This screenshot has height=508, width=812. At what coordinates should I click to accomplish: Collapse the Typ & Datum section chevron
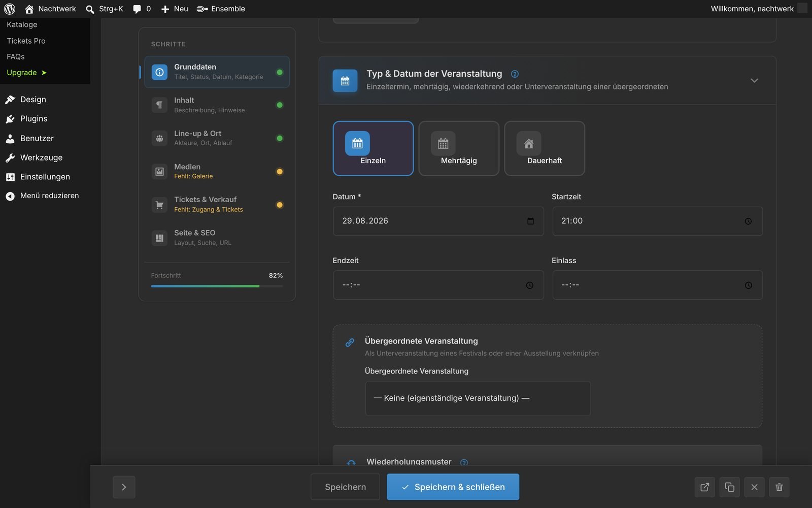click(x=754, y=80)
